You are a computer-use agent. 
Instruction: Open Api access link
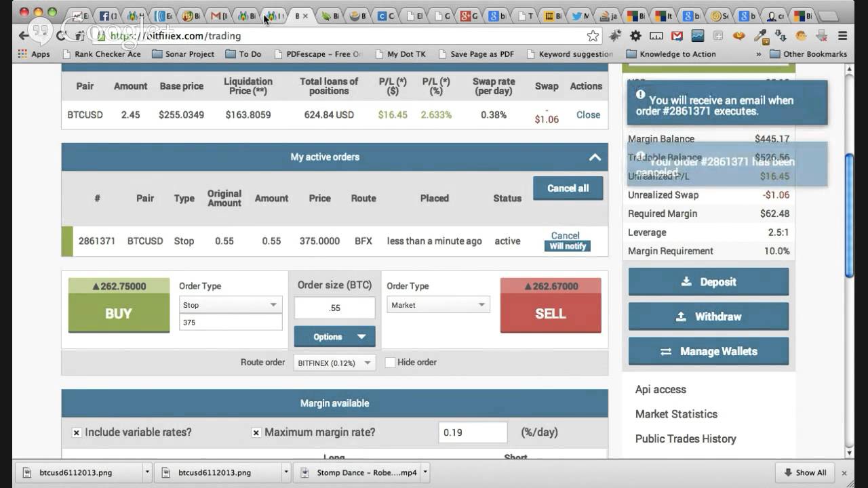click(660, 390)
